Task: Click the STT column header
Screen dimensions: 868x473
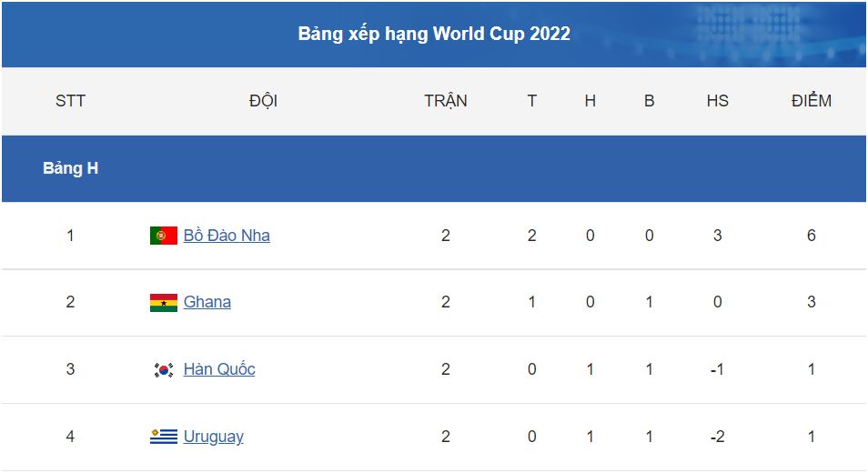Action: [x=70, y=101]
